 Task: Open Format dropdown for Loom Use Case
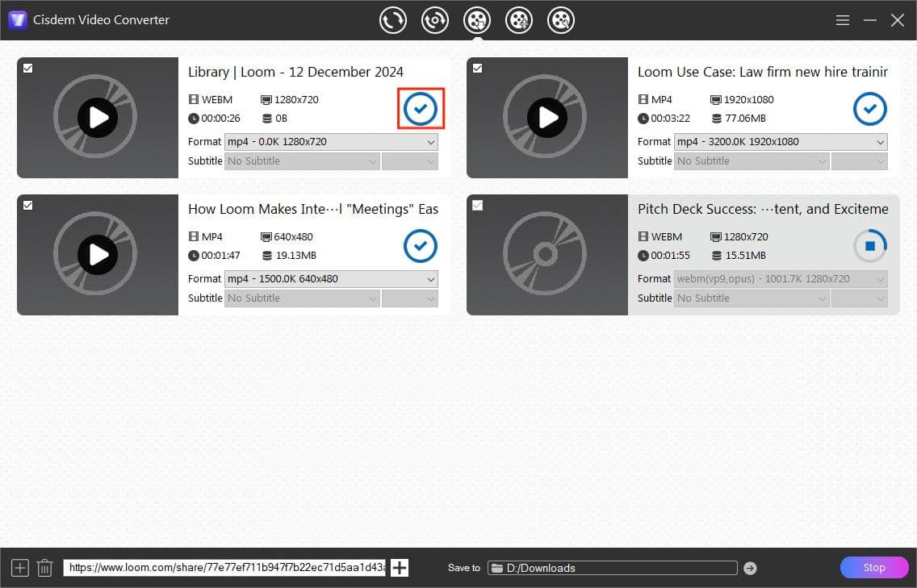(x=781, y=142)
